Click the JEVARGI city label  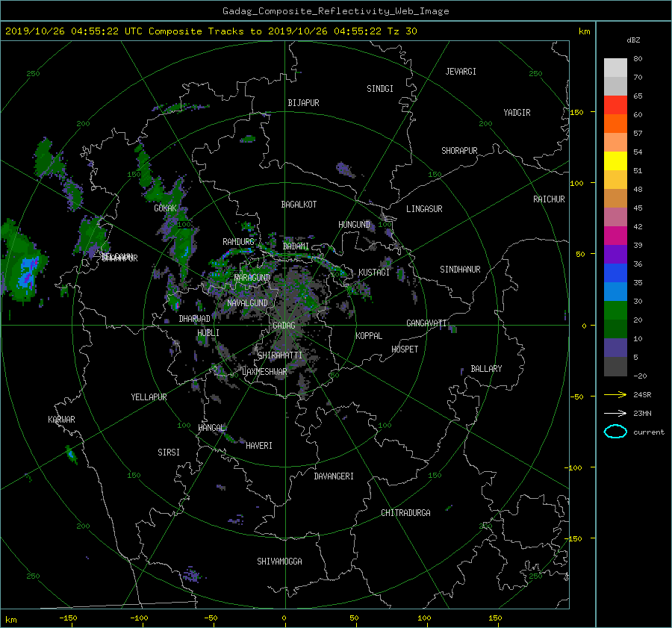click(461, 72)
